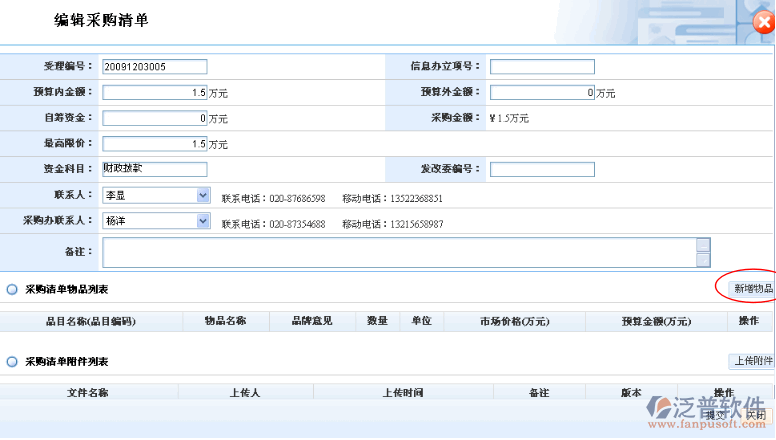
Task: Click the 数量 column header
Action: click(x=377, y=321)
